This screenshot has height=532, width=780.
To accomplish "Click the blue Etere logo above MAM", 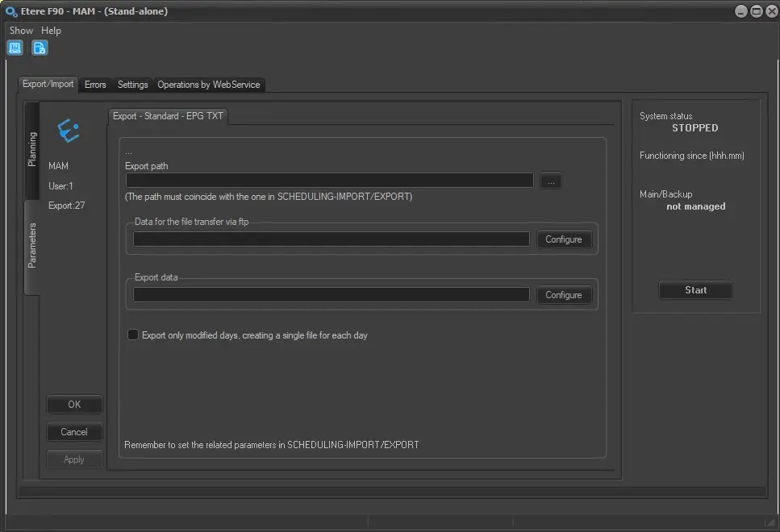I will coord(69,131).
